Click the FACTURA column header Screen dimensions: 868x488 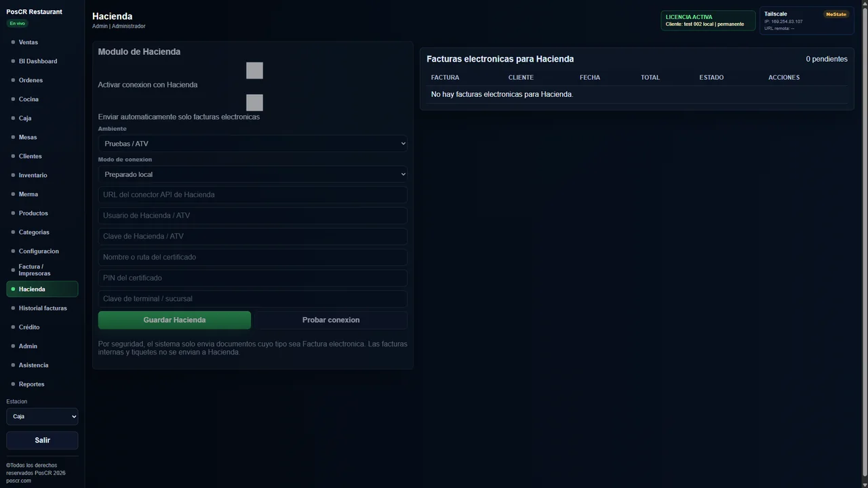coord(445,77)
